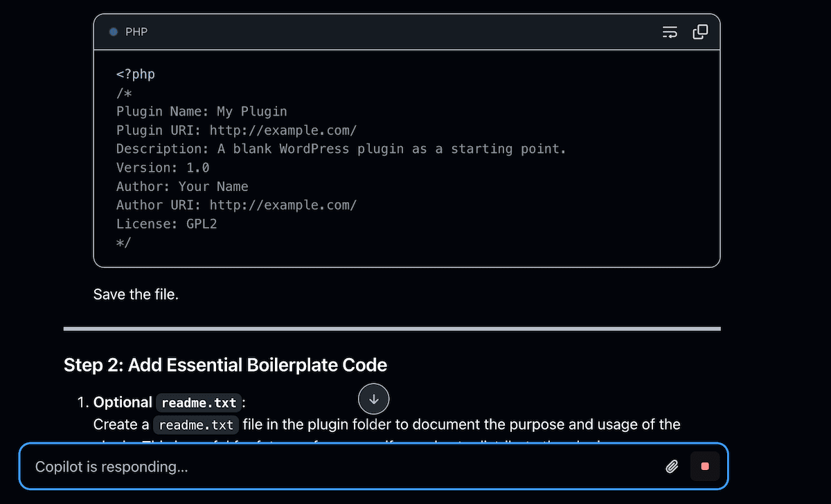Click the "<?php" opening line

[136, 74]
